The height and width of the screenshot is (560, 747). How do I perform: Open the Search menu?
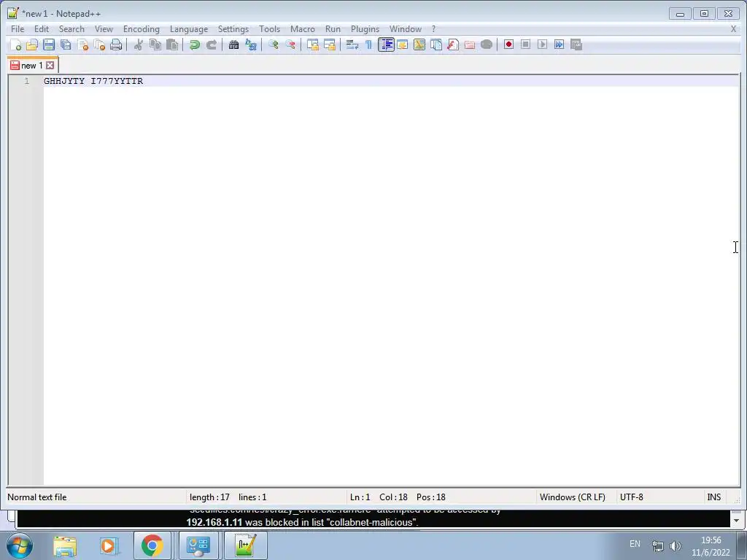[x=71, y=29]
